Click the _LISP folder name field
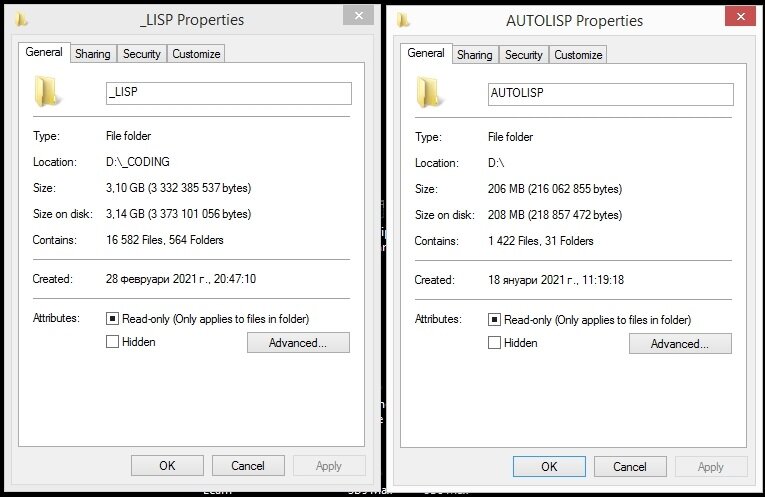This screenshot has width=765, height=497. (229, 93)
